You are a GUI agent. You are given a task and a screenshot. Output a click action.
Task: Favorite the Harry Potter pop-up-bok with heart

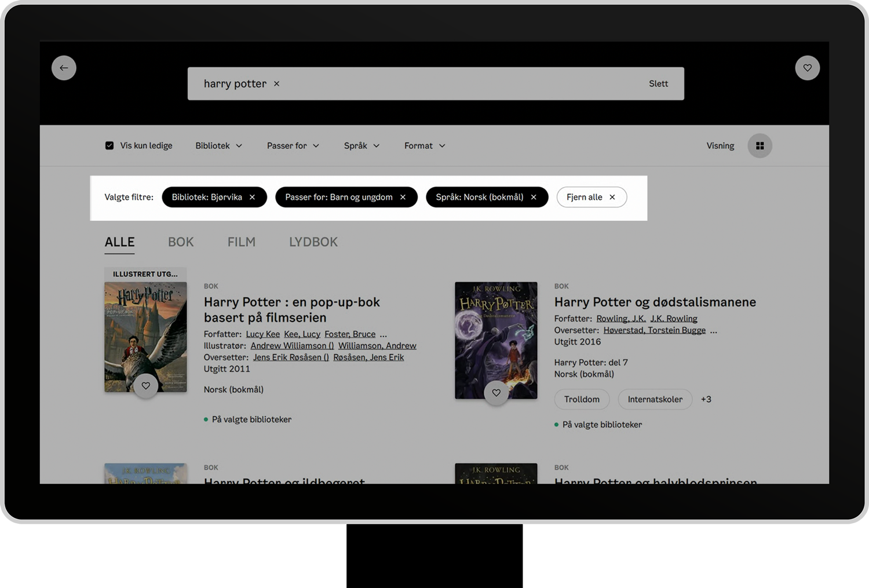(x=146, y=386)
